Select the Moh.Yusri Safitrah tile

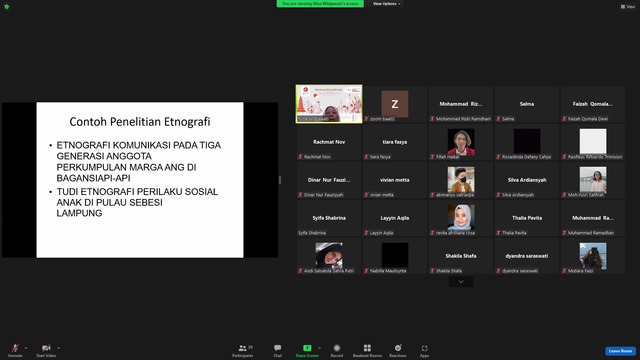click(x=593, y=180)
